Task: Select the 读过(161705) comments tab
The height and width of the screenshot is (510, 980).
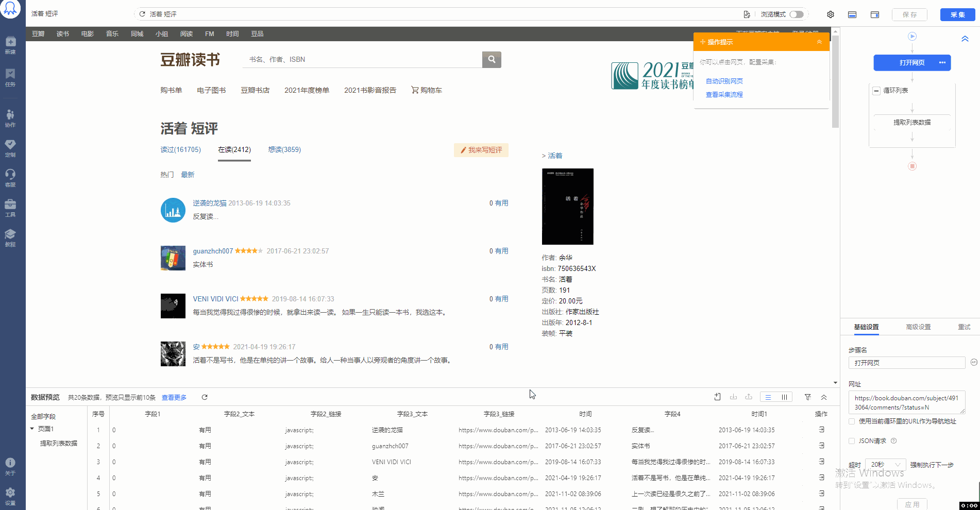Action: 180,149
